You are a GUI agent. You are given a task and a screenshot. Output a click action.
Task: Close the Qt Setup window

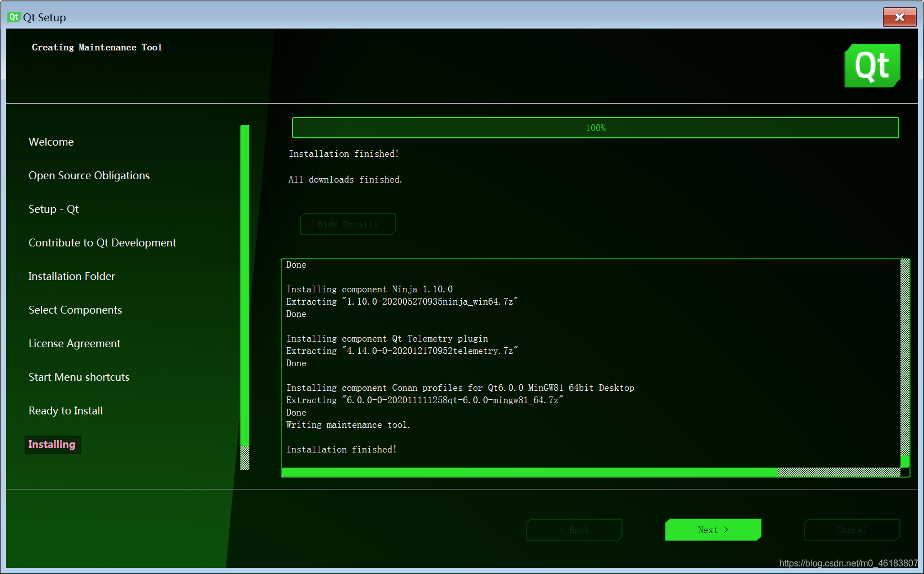click(x=899, y=17)
